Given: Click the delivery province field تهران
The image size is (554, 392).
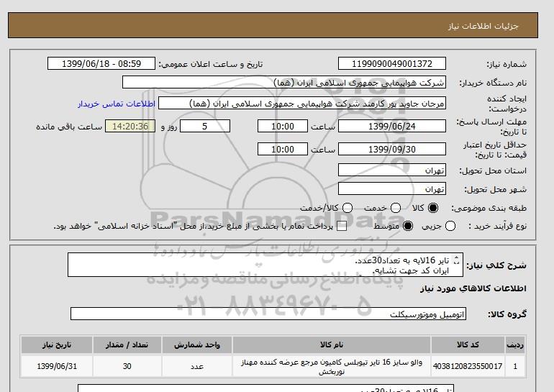Looking at the screenshot, I should pyautogui.click(x=392, y=170).
